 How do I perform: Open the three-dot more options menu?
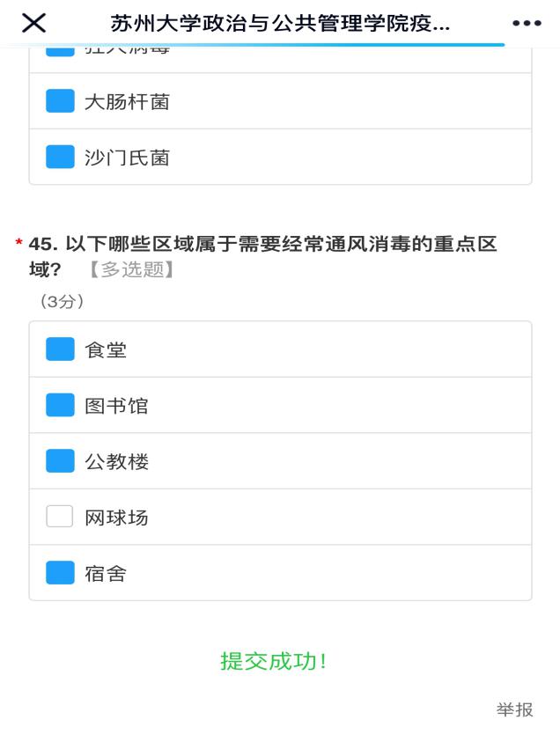[527, 24]
